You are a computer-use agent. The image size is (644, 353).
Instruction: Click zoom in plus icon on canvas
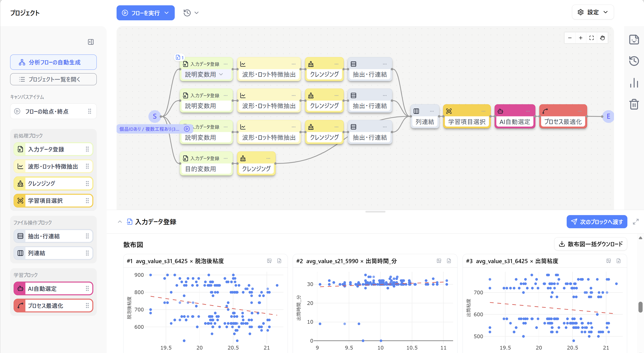coord(581,38)
